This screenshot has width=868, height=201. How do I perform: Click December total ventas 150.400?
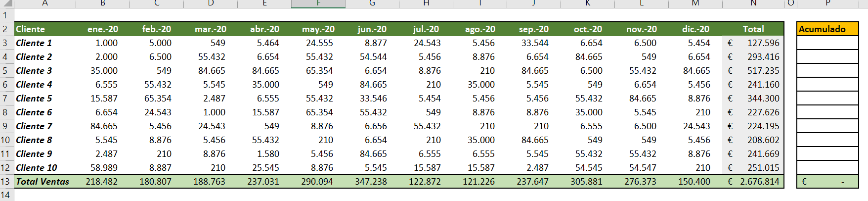pos(695,181)
